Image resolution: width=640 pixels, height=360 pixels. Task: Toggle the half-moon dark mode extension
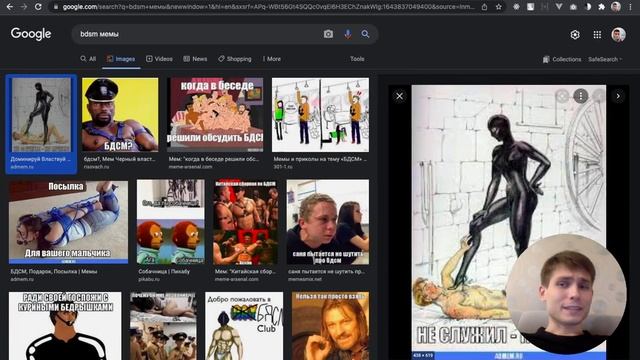(588, 7)
